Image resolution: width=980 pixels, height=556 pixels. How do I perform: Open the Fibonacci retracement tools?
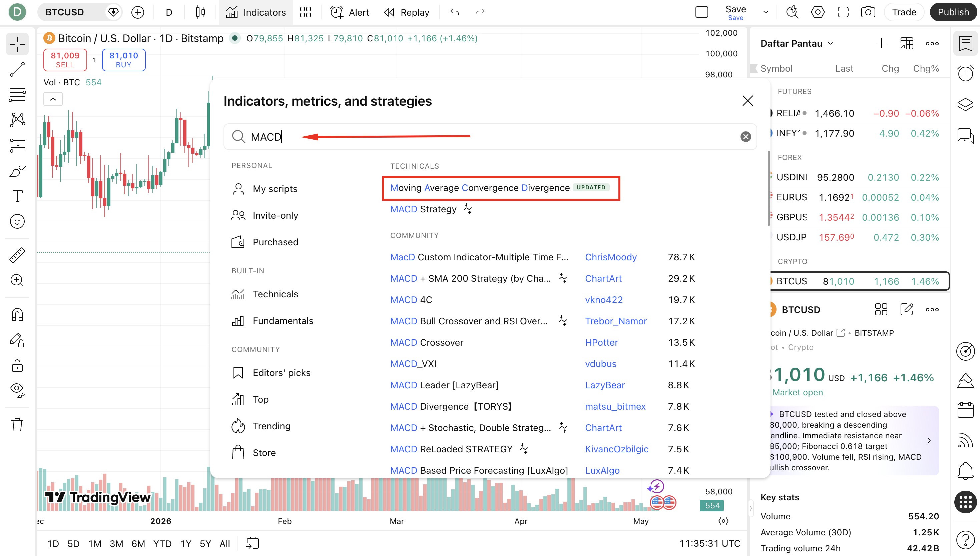17,95
